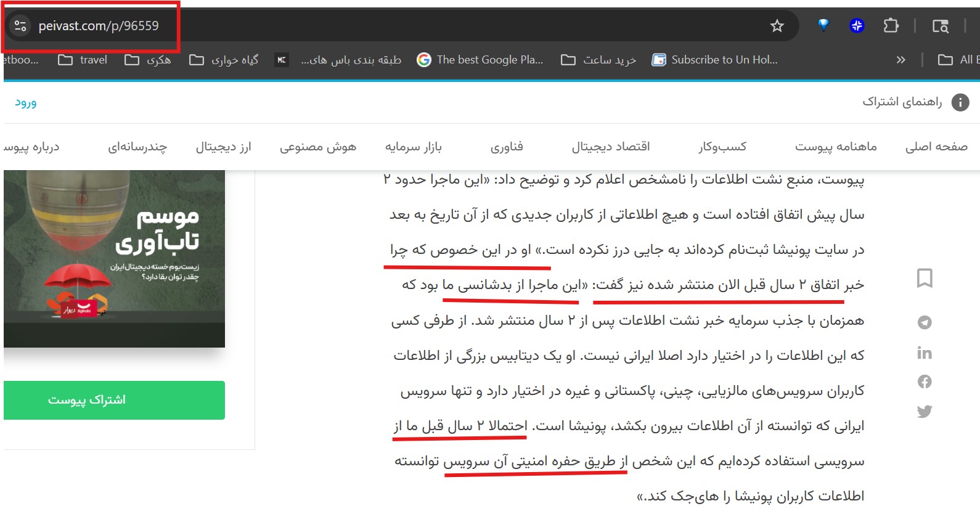Open درباره پیوست menu item
Image resolution: width=980 pixels, height=522 pixels.
(31, 147)
